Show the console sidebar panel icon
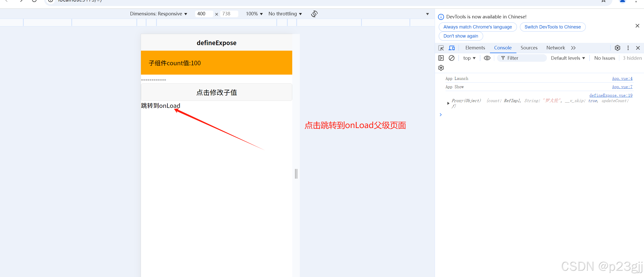The height and width of the screenshot is (277, 644). [441, 58]
